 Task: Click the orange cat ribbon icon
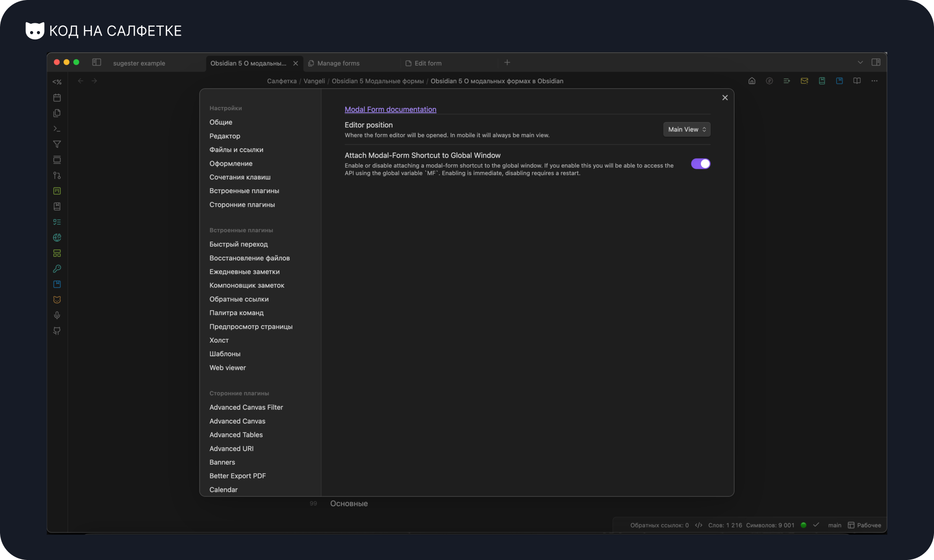(x=57, y=300)
